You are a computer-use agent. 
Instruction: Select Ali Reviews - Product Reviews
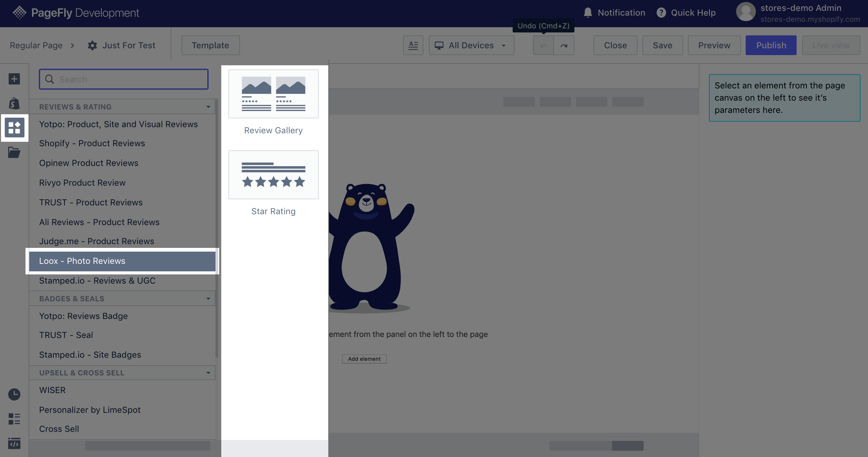click(122, 222)
